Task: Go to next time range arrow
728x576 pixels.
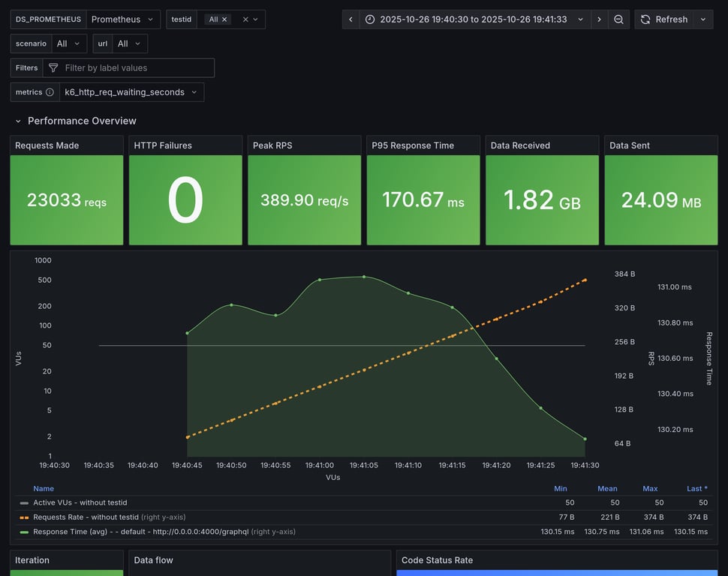Action: pyautogui.click(x=599, y=19)
